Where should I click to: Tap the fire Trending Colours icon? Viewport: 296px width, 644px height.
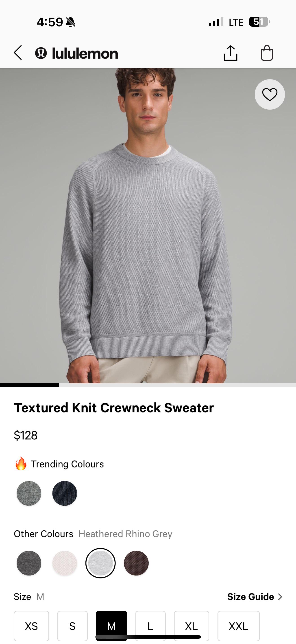[21, 464]
